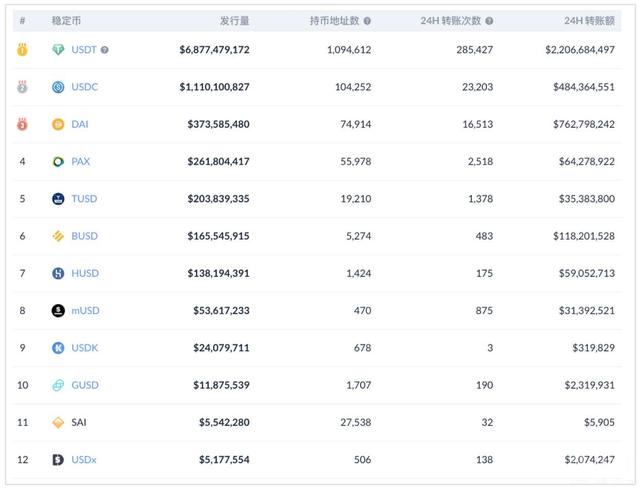The height and width of the screenshot is (490, 640).
Task: Open the PAX stablecoin link
Action: [80, 161]
